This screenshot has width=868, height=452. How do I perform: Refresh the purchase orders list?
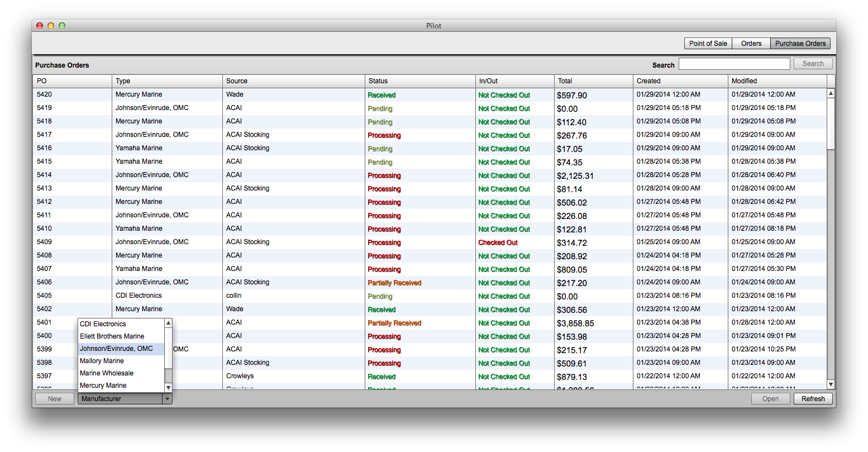[813, 399]
